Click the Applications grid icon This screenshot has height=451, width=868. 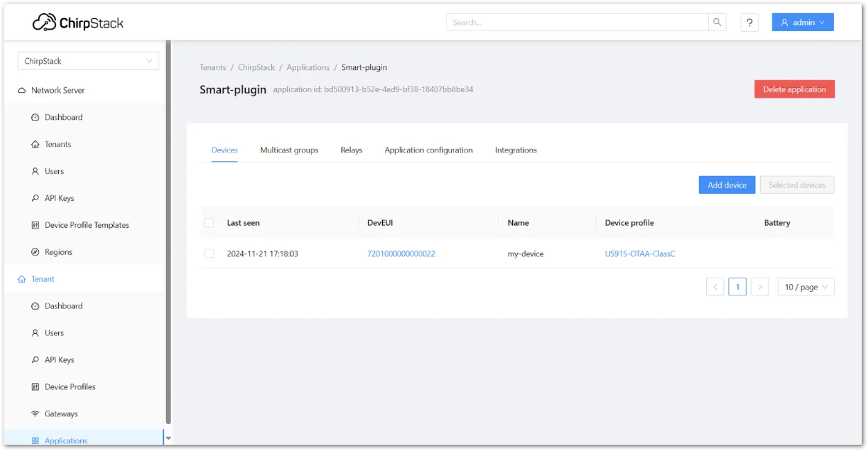[35, 441]
